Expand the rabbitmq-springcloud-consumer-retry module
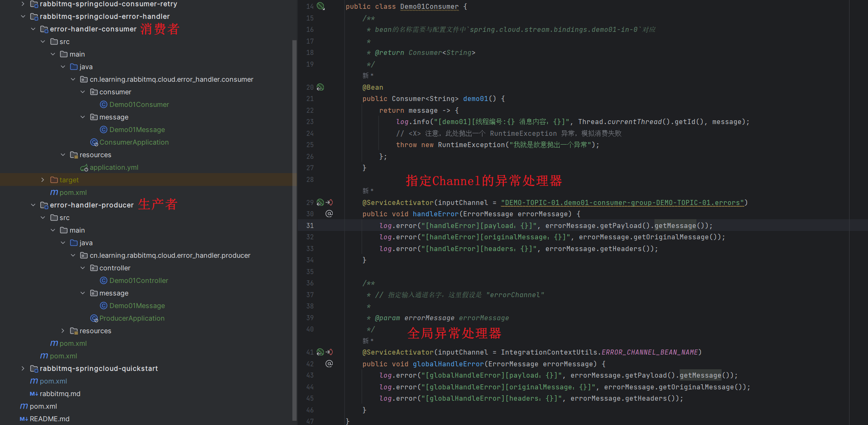The image size is (868, 425). point(23,4)
